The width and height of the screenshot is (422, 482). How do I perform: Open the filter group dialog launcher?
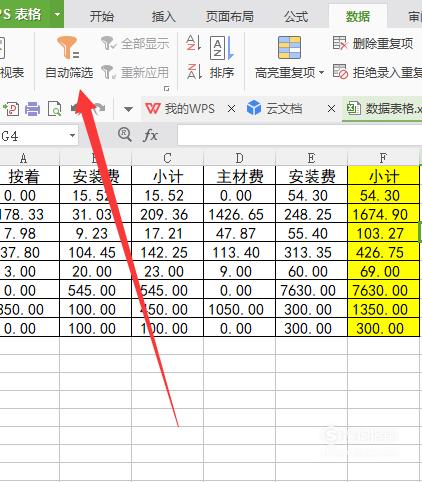click(x=166, y=88)
